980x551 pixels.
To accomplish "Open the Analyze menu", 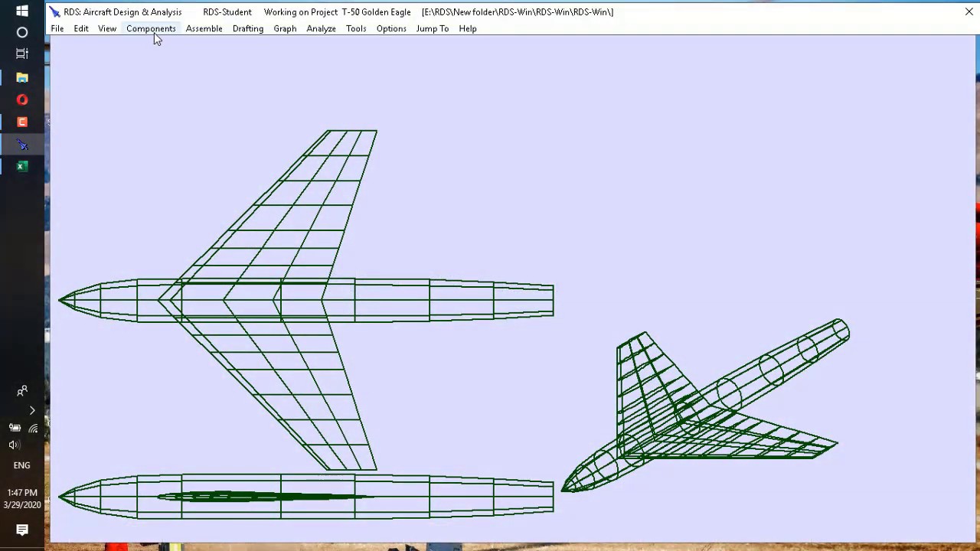I will 321,28.
